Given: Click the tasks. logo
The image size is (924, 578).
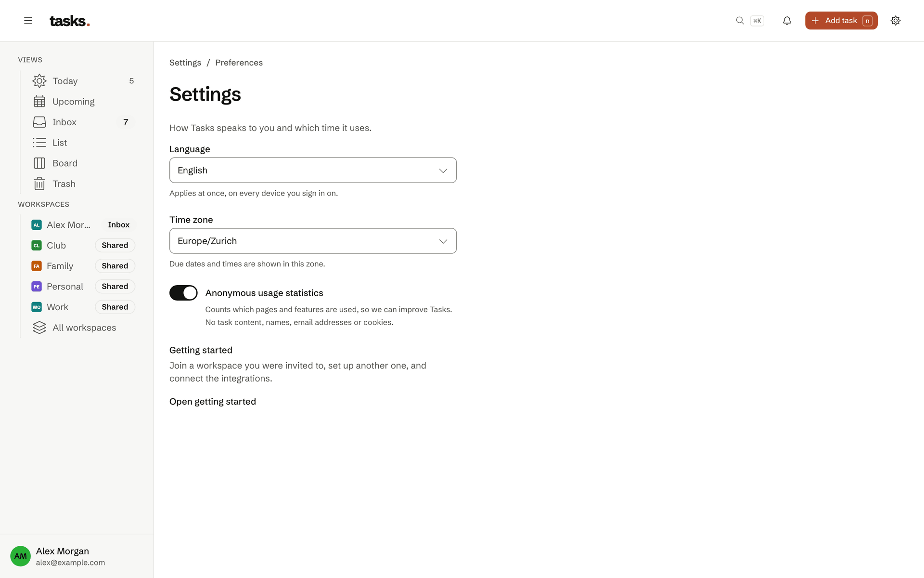Looking at the screenshot, I should coord(70,21).
